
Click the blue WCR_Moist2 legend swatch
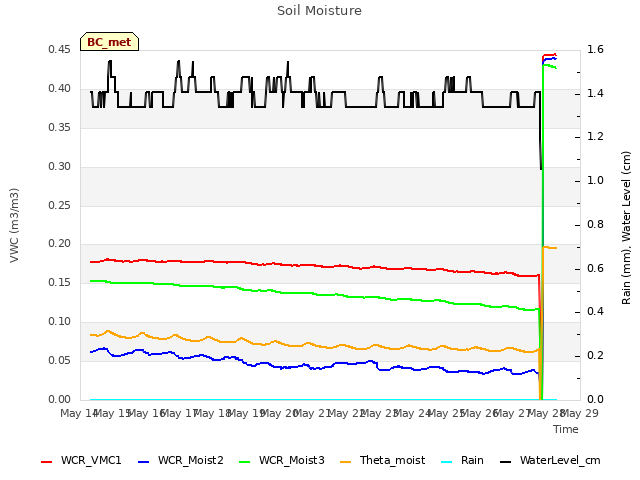(x=144, y=462)
